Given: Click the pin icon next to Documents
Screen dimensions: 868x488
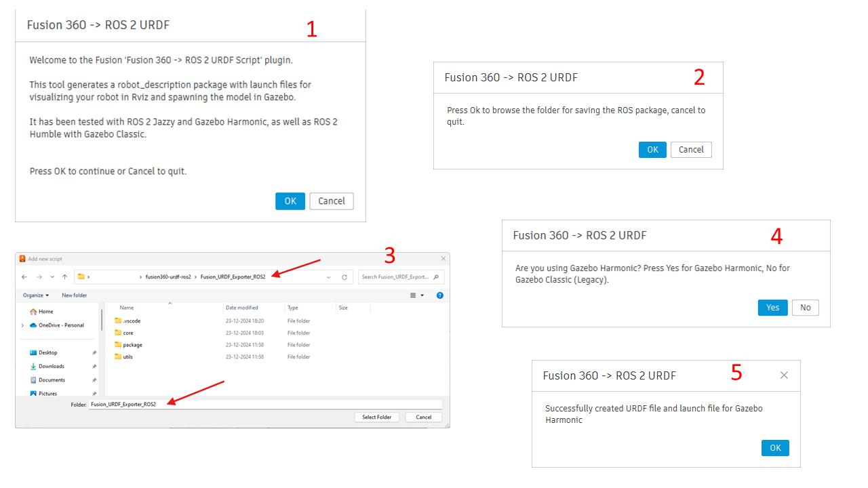Looking at the screenshot, I should pyautogui.click(x=94, y=380).
